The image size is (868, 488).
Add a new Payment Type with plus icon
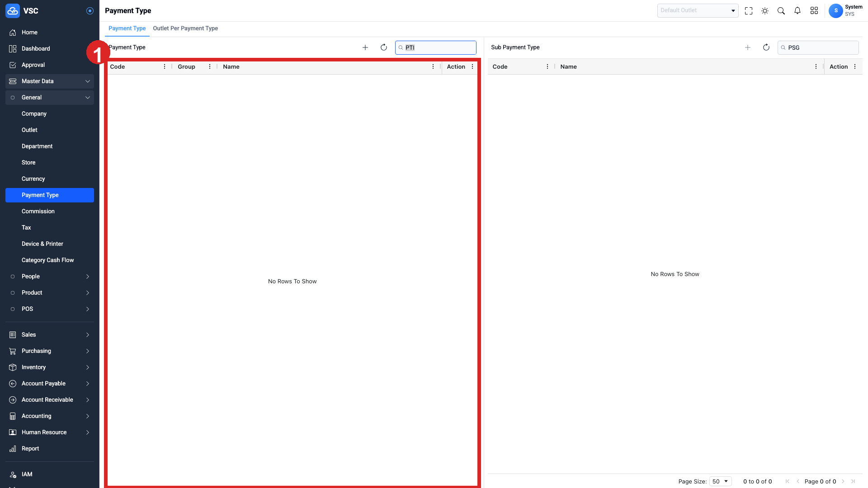(x=365, y=47)
